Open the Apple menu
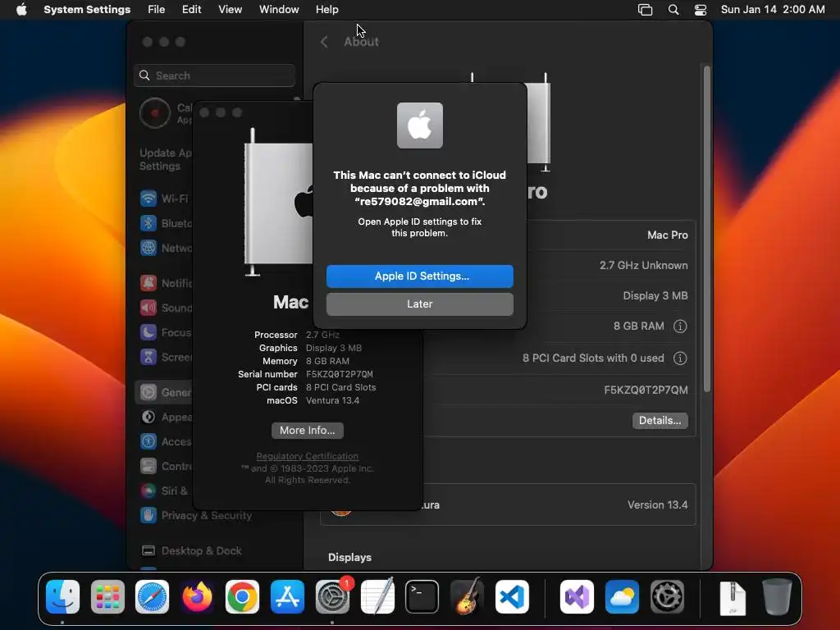 21,10
